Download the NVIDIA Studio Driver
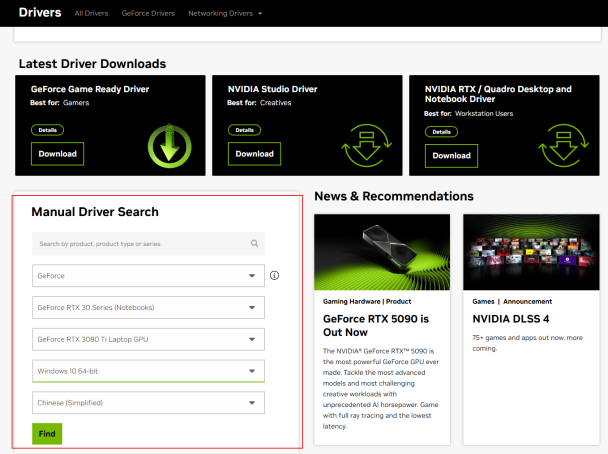608x454 pixels. [254, 154]
